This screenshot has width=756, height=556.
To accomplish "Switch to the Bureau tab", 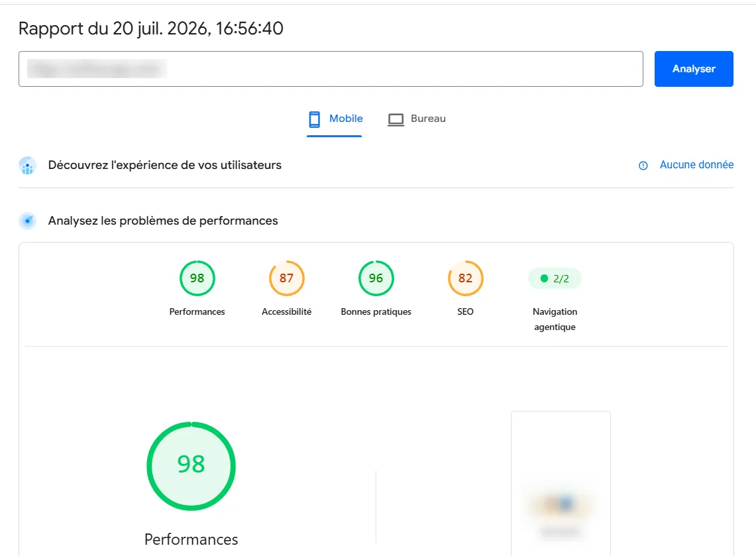I will coord(417,119).
